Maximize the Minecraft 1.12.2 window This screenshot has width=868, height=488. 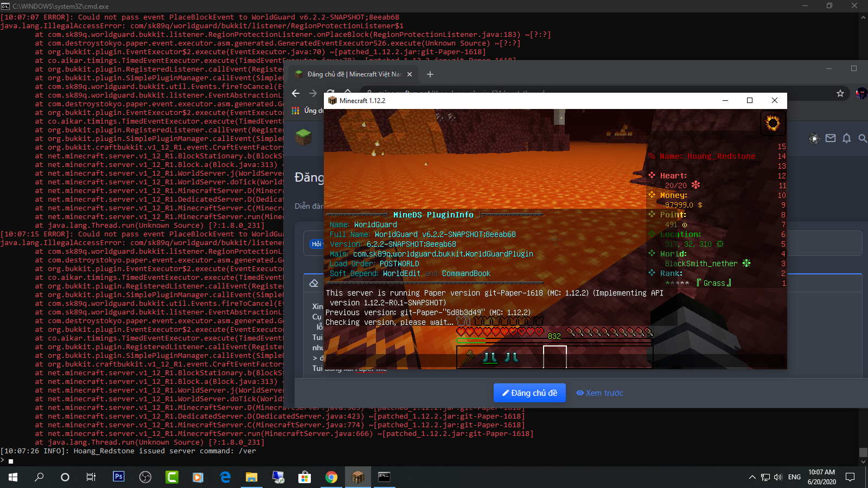pyautogui.click(x=750, y=100)
